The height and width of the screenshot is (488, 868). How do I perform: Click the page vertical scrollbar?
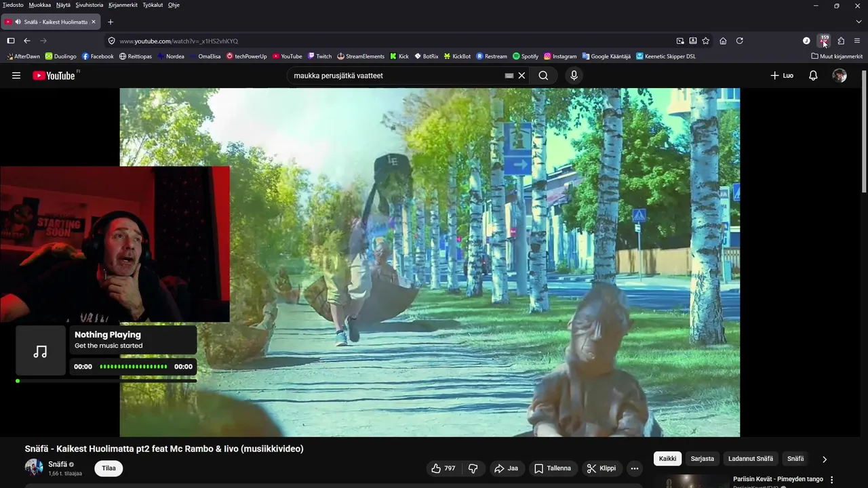pyautogui.click(x=864, y=131)
